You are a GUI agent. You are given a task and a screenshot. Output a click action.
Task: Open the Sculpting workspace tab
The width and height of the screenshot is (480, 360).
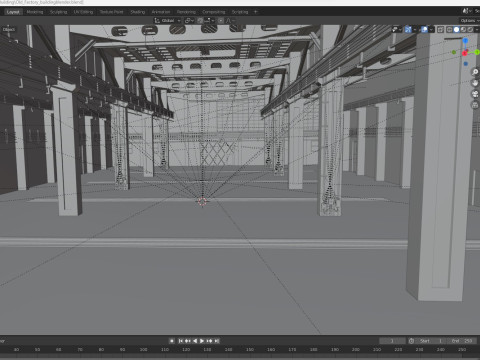(x=58, y=12)
